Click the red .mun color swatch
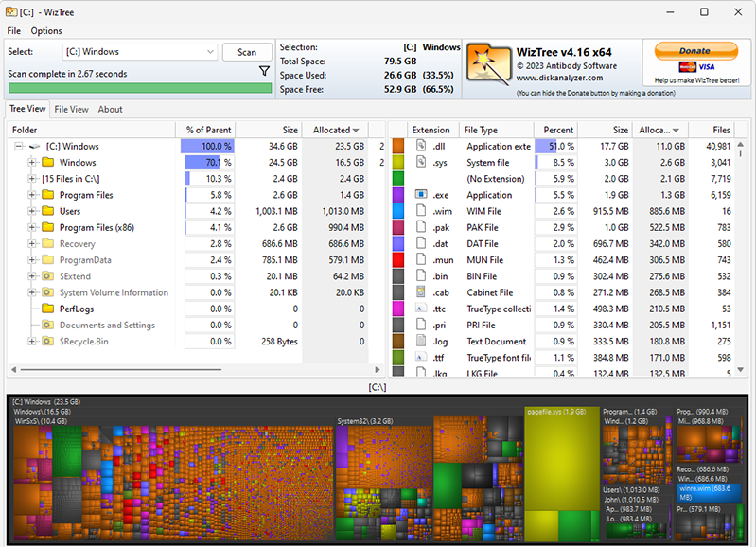 [397, 260]
